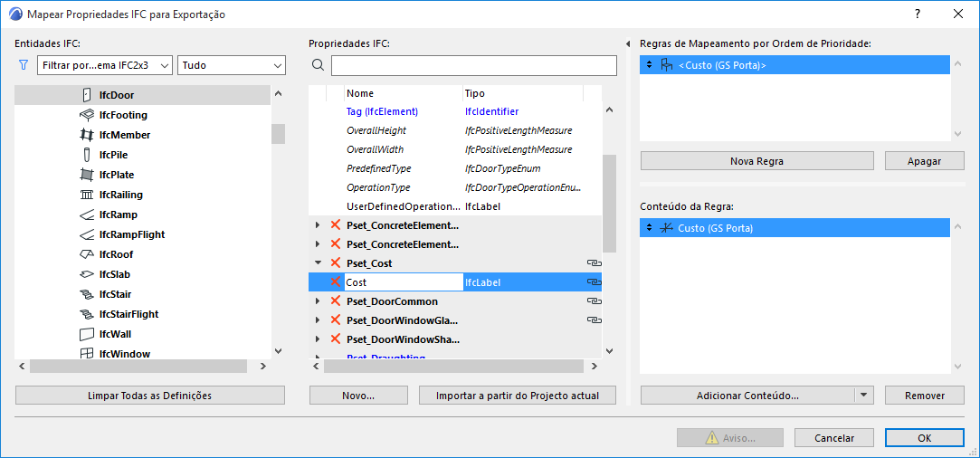Collapse the Pset_Cost group
This screenshot has height=458, width=980.
(x=318, y=263)
